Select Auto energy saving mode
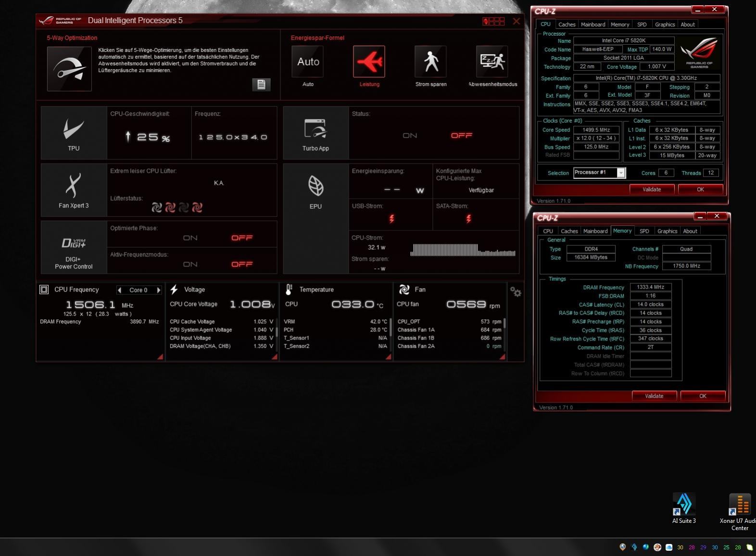 [x=308, y=62]
